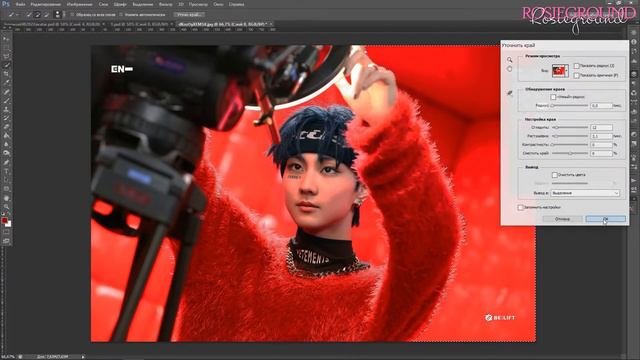Toggle Auto-Enhance checkbox in options bar
The image size is (640, 360).
121,14
